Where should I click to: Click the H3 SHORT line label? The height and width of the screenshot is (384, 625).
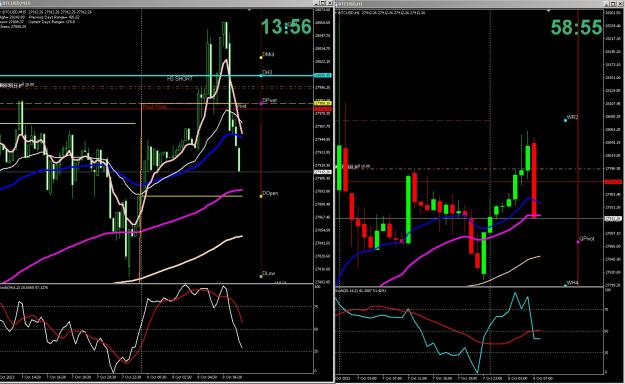180,79
